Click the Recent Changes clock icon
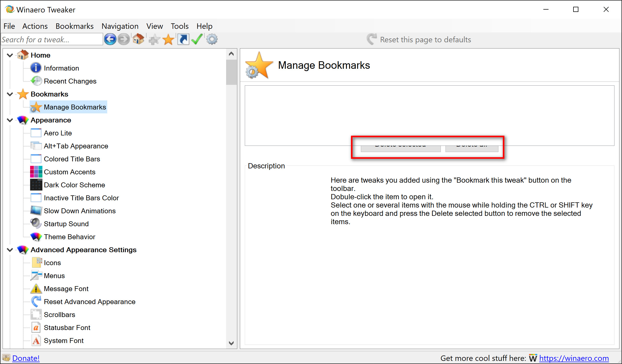 tap(36, 81)
